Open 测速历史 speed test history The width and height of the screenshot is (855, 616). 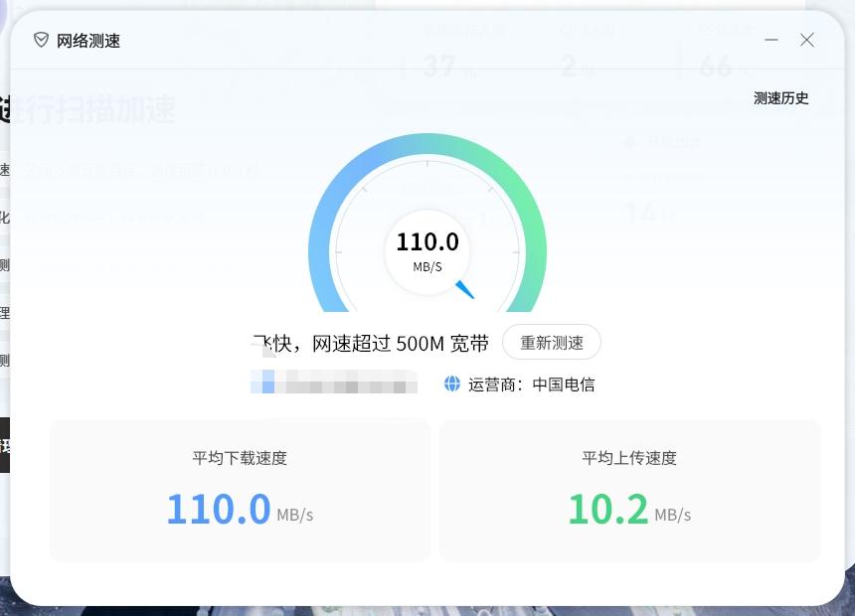[x=780, y=98]
